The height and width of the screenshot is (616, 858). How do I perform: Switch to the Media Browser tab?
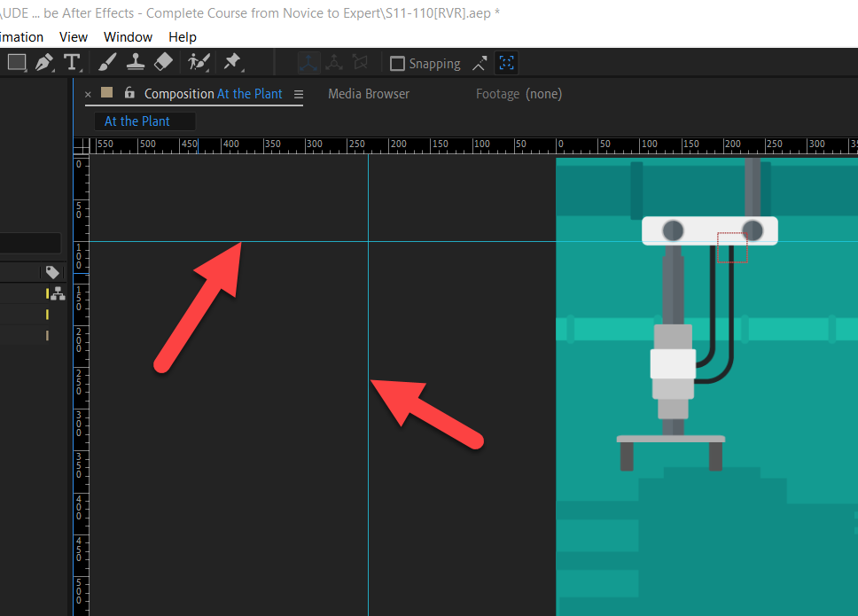tap(369, 93)
